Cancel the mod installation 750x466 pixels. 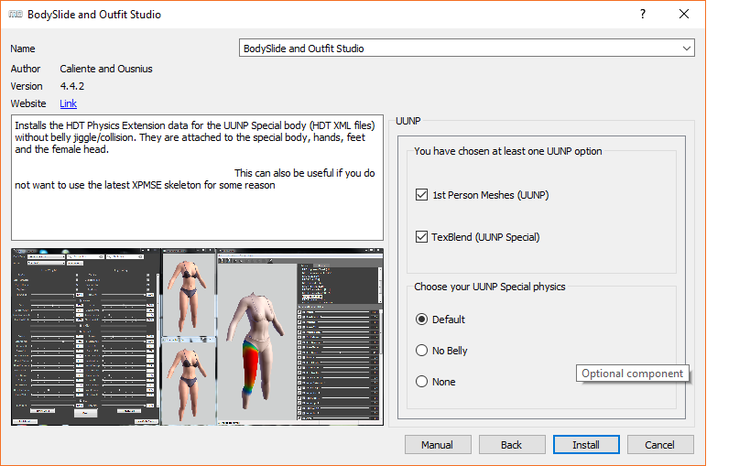[x=660, y=444]
